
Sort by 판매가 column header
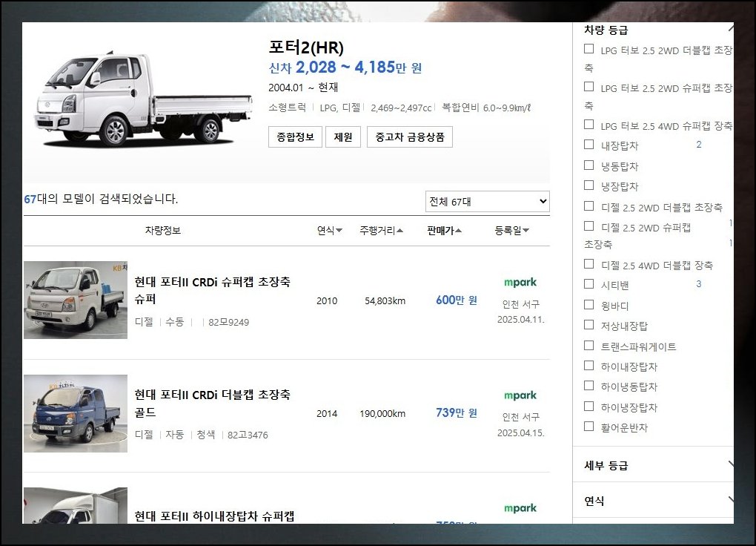click(444, 231)
